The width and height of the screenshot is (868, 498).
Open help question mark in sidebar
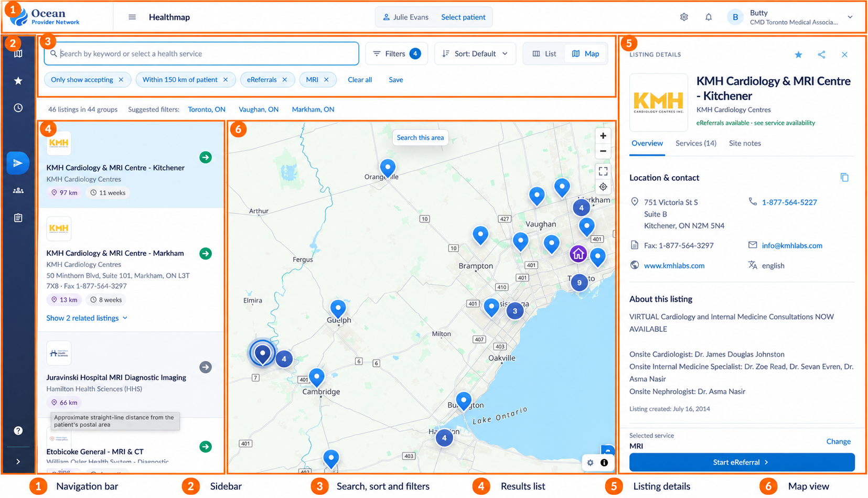(18, 430)
